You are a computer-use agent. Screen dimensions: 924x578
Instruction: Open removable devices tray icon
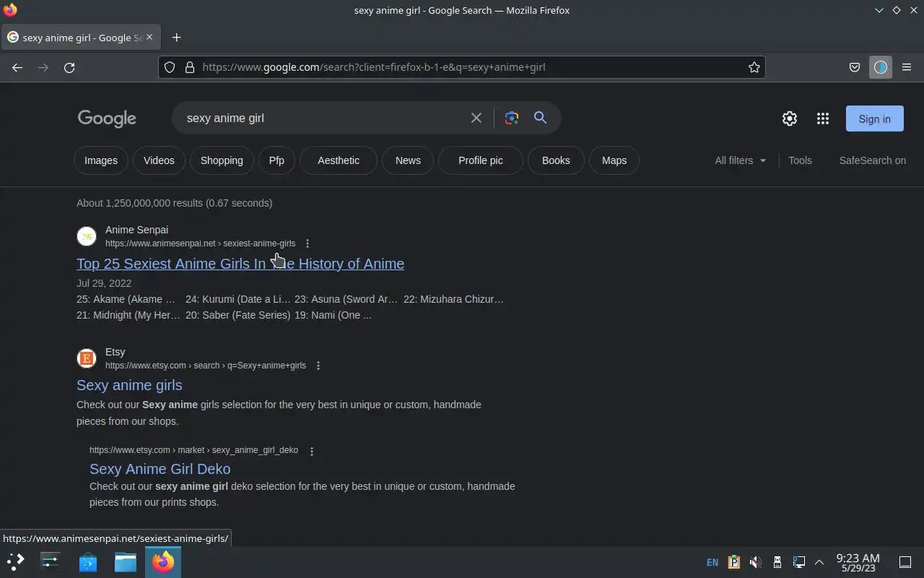click(x=777, y=562)
